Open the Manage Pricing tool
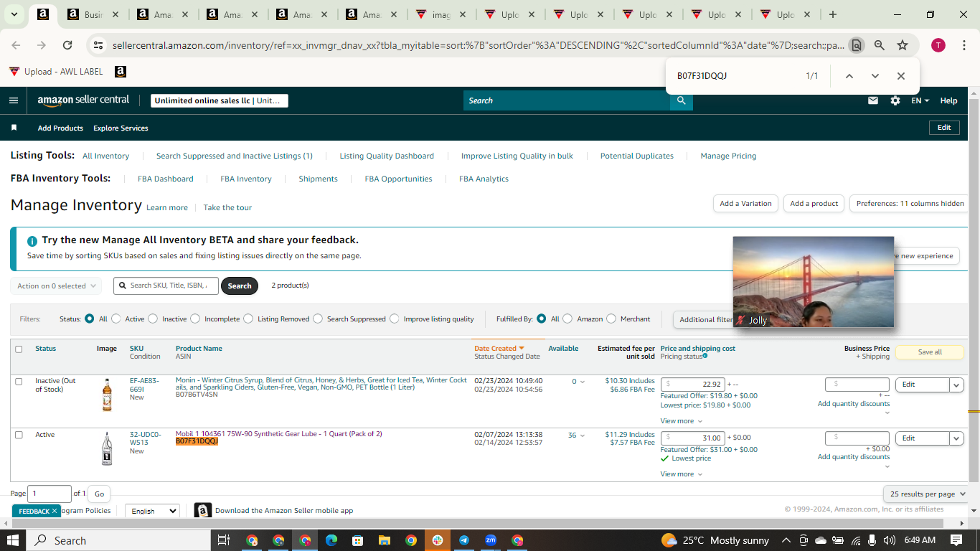 pyautogui.click(x=728, y=156)
